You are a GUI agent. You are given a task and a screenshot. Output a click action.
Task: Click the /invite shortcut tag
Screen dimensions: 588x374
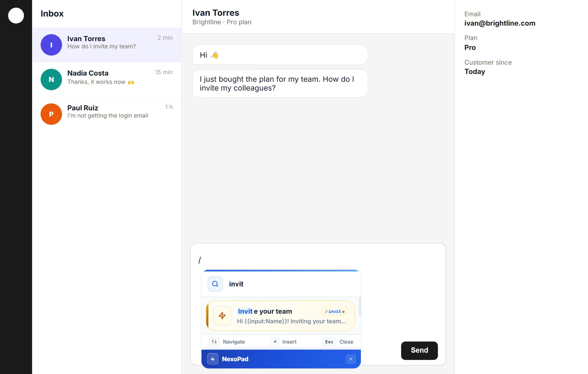[x=335, y=312]
